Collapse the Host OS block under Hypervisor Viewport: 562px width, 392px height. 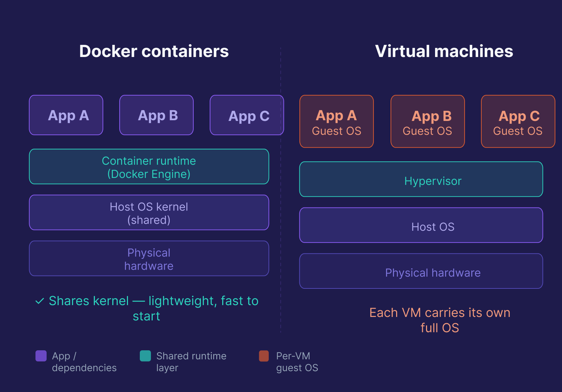[x=421, y=226]
